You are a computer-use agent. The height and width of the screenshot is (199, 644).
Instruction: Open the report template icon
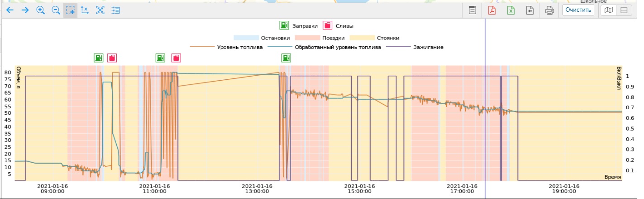472,10
